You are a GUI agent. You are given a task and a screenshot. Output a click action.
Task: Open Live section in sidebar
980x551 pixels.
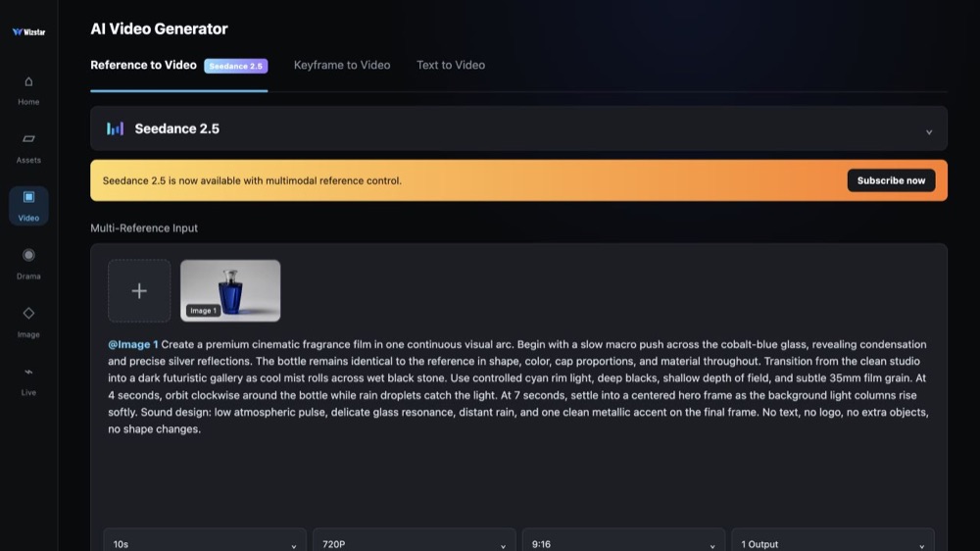pyautogui.click(x=28, y=380)
